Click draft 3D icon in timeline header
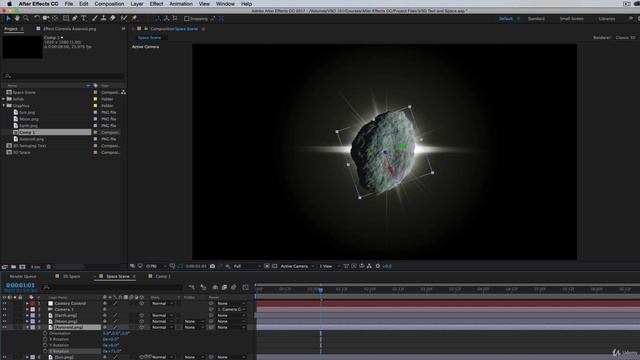The height and width of the screenshot is (360, 640). pyautogui.click(x=203, y=287)
